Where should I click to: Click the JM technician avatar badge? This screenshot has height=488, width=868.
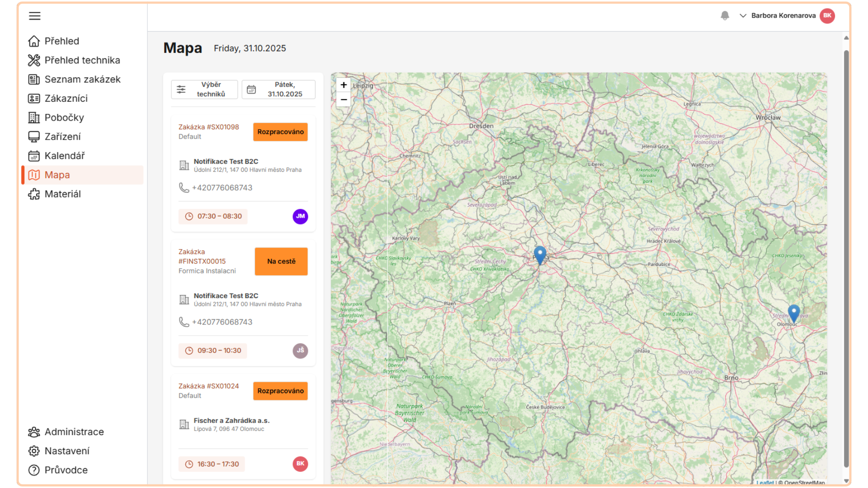click(300, 216)
